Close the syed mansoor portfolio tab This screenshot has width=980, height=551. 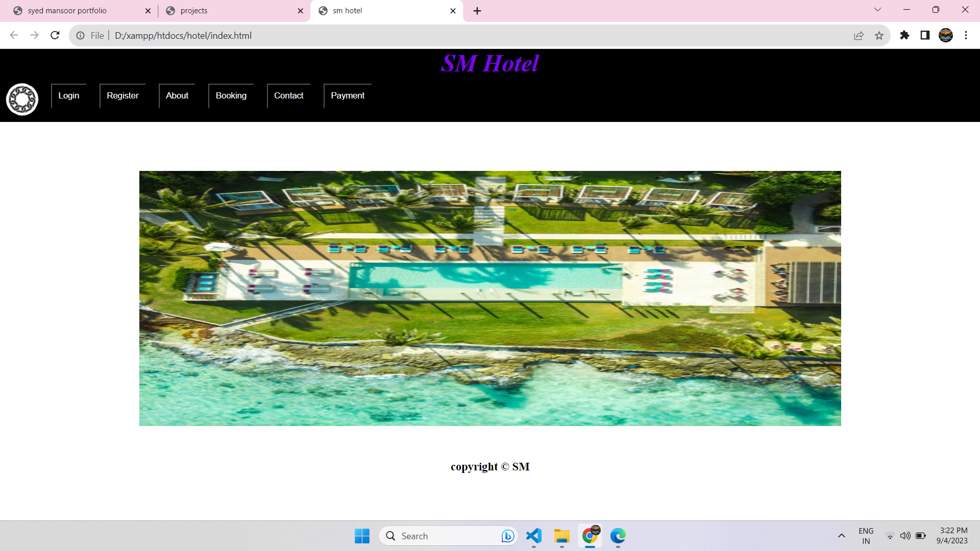tap(148, 11)
